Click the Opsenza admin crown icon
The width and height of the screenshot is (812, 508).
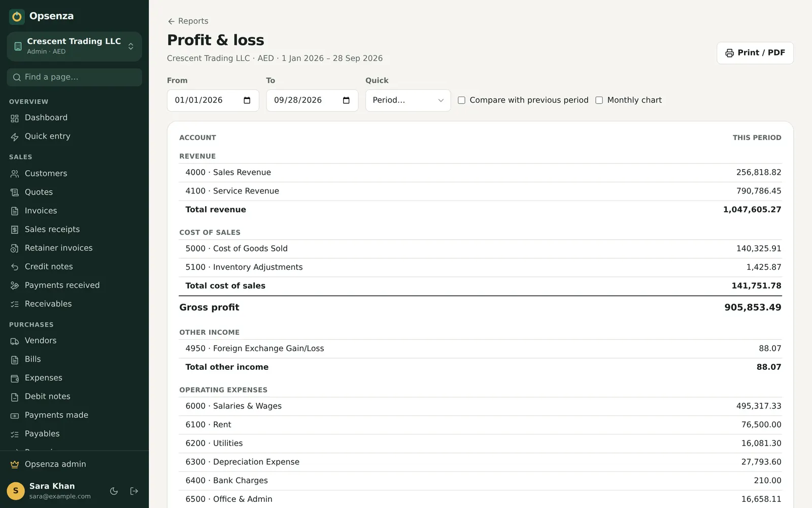click(15, 464)
